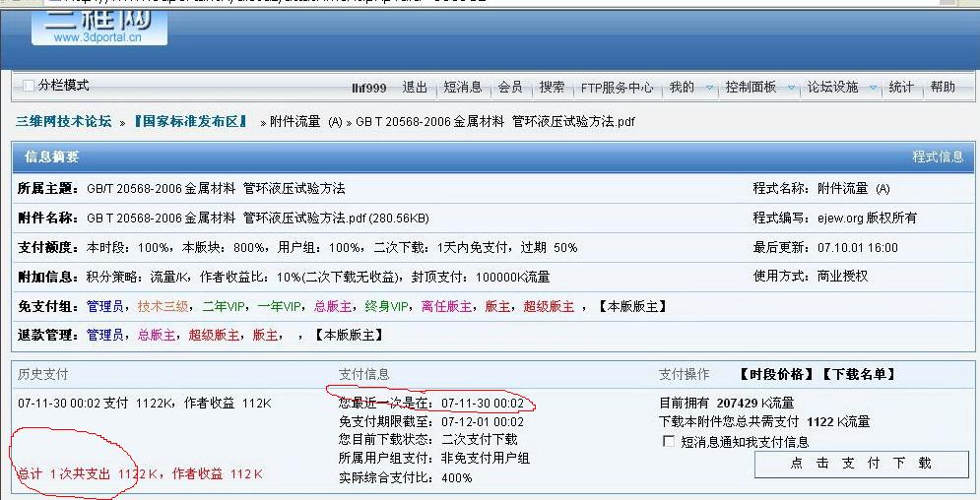Click 总版主 in 免支付组 row
Image resolution: width=980 pixels, height=500 pixels.
pyautogui.click(x=333, y=306)
